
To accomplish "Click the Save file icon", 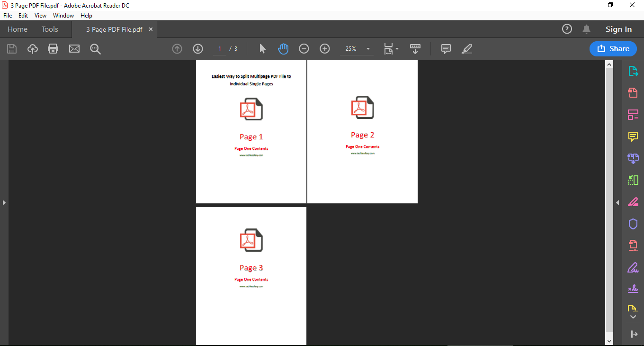I will [x=12, y=49].
